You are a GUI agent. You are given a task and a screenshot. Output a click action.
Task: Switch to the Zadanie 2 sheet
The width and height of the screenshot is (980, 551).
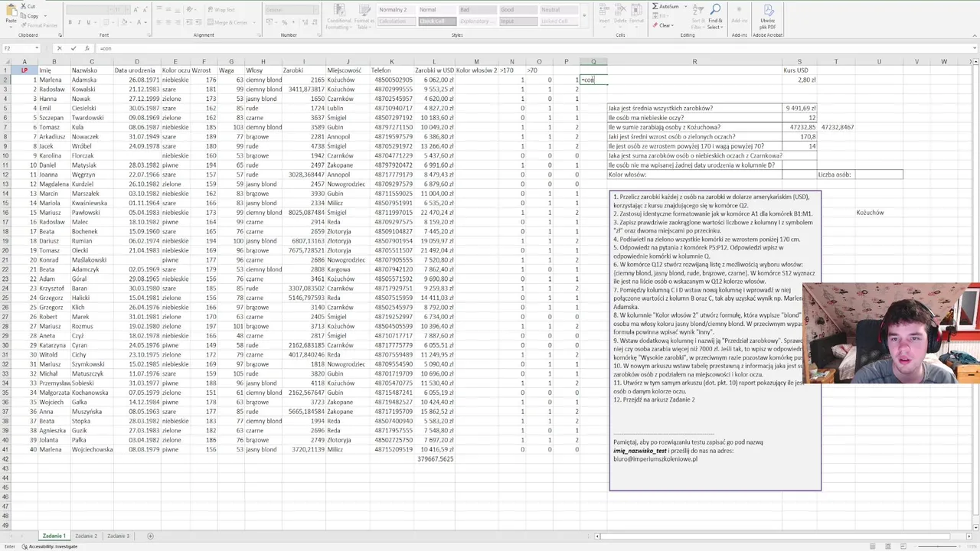click(86, 536)
